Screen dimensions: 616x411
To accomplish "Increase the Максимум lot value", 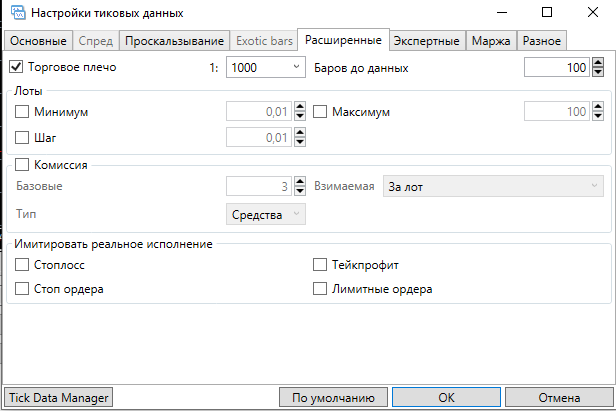I will (x=598, y=107).
